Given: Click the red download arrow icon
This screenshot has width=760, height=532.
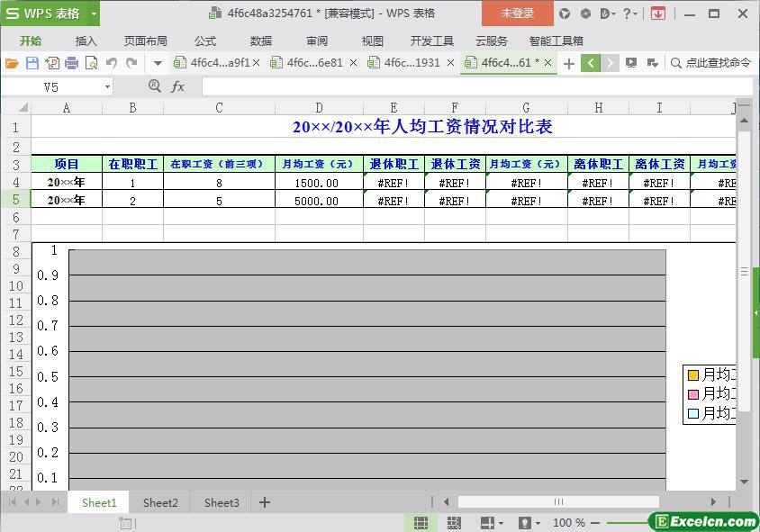Looking at the screenshot, I should click(x=658, y=14).
